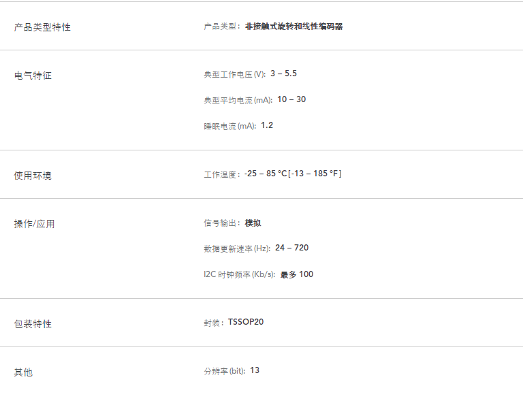Select the 模拟 signal output value
523x420 pixels.
253,223
